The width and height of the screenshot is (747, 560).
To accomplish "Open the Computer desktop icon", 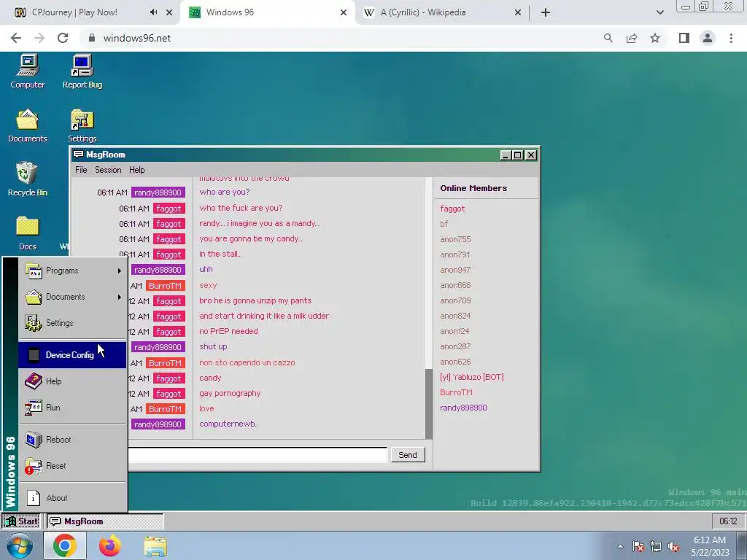I will tap(28, 71).
